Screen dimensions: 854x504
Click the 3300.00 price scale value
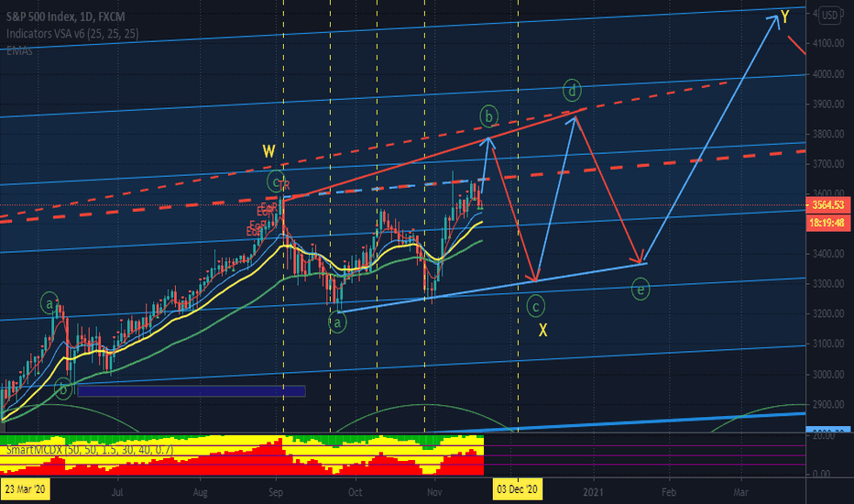pyautogui.click(x=828, y=284)
